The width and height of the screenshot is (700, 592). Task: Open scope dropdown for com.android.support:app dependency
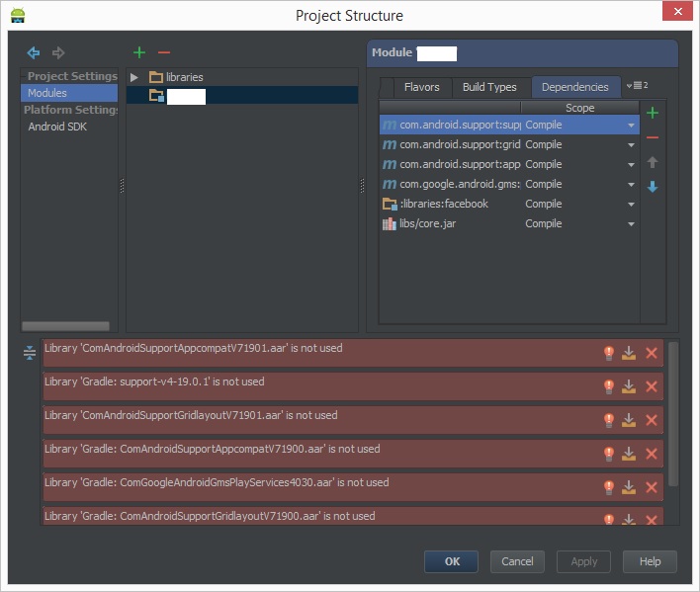tap(631, 165)
